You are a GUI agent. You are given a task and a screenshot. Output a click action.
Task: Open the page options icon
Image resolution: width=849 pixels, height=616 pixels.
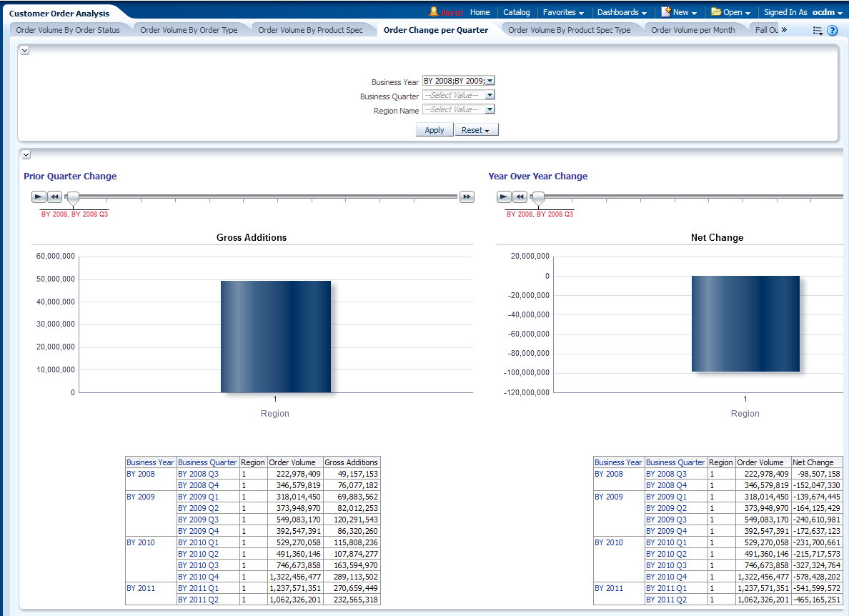818,30
